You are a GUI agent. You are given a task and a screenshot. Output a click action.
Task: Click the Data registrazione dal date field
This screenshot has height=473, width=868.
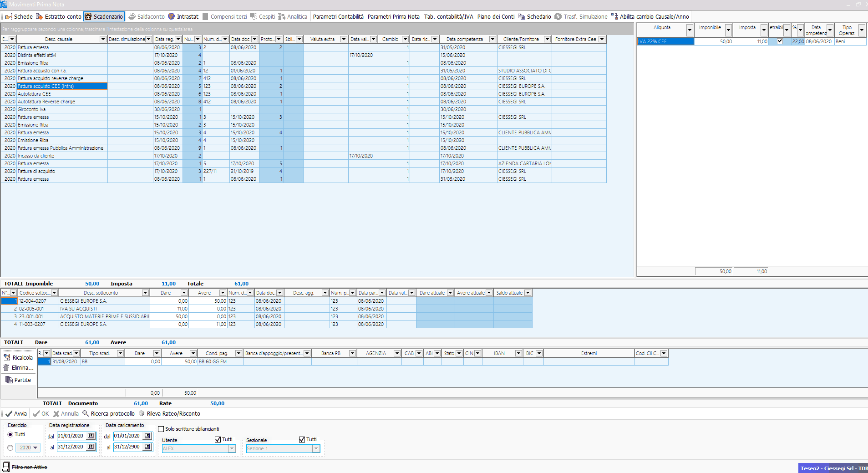(x=72, y=436)
